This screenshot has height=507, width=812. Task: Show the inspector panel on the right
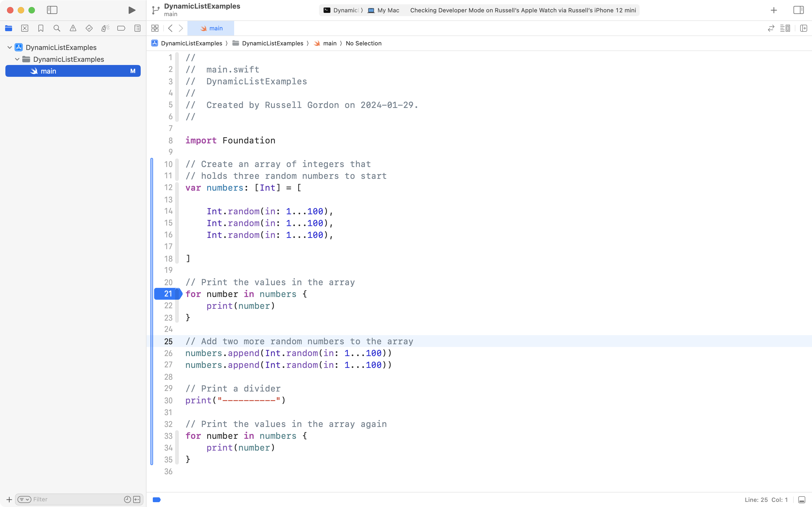coord(798,10)
